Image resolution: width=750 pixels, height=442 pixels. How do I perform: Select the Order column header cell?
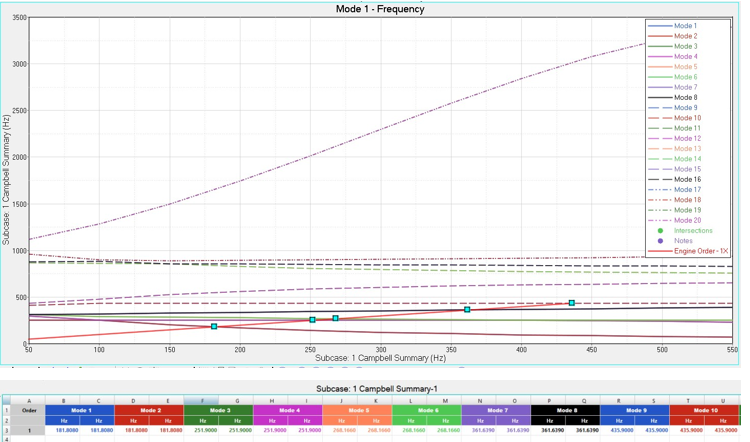pyautogui.click(x=29, y=410)
